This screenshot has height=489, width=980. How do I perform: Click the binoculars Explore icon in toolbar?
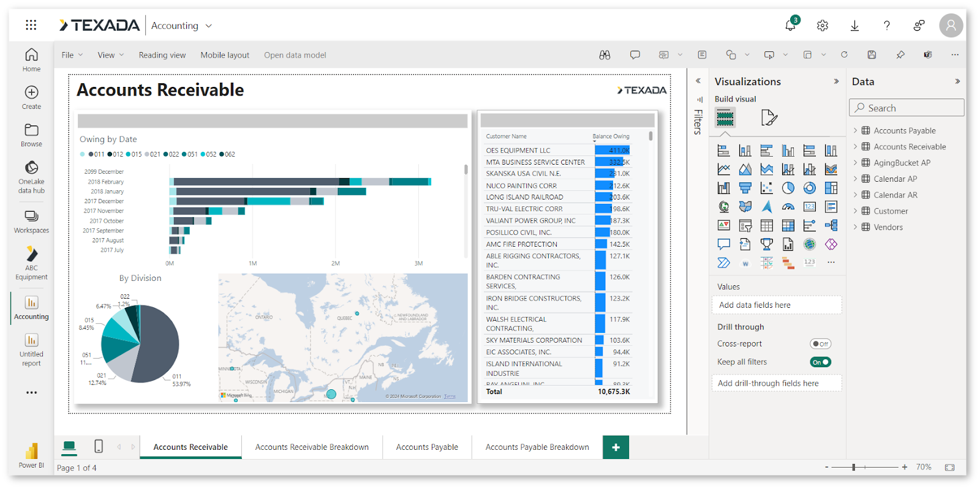(x=605, y=55)
